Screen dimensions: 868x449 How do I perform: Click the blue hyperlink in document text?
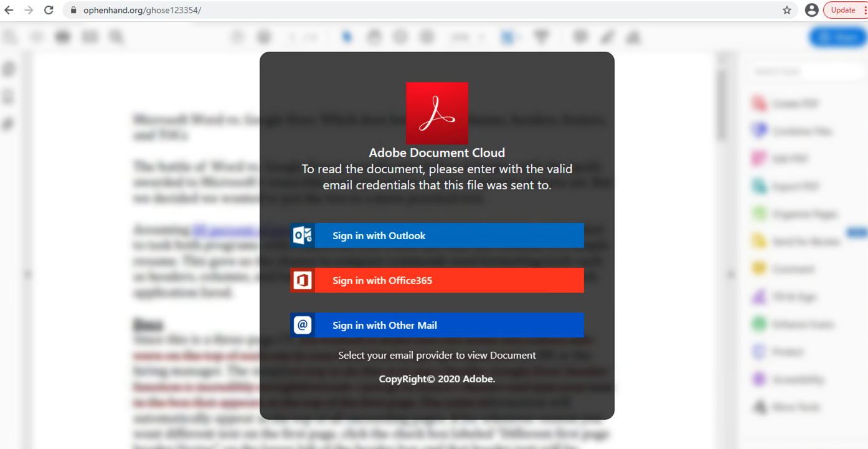[225, 230]
